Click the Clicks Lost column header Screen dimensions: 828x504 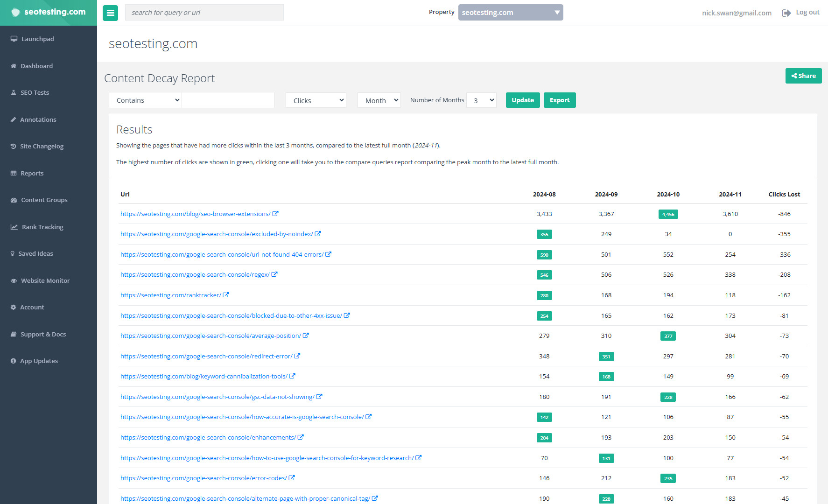pos(784,194)
